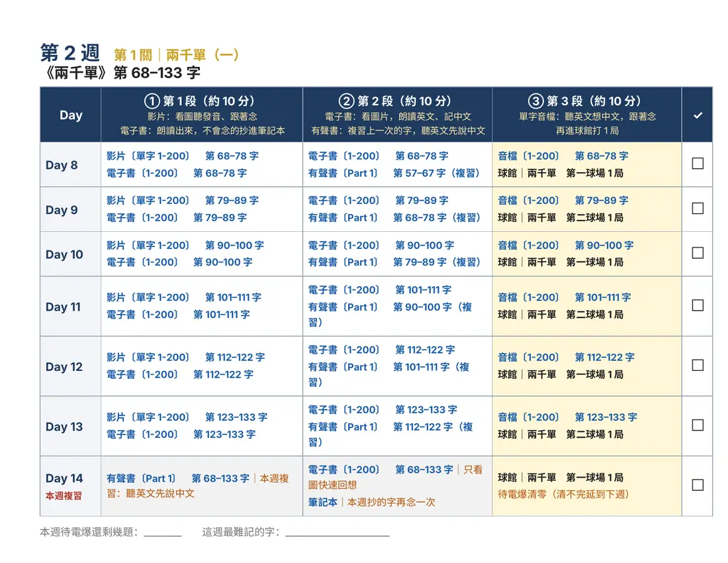
Task: Click the ③ 第 3 段 column header
Action: 587,115
